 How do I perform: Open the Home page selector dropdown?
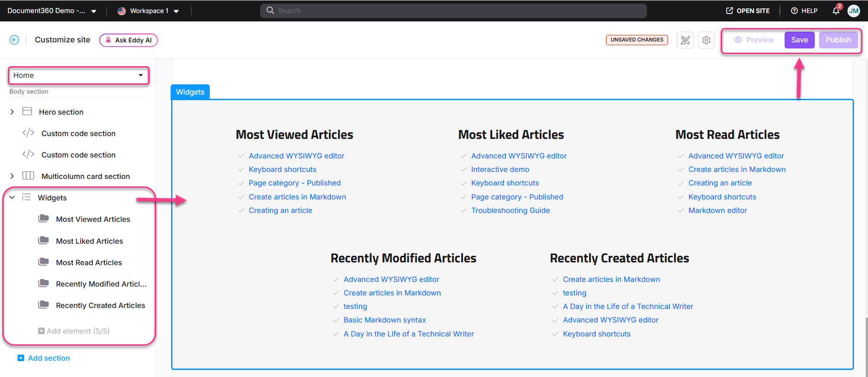[x=78, y=75]
